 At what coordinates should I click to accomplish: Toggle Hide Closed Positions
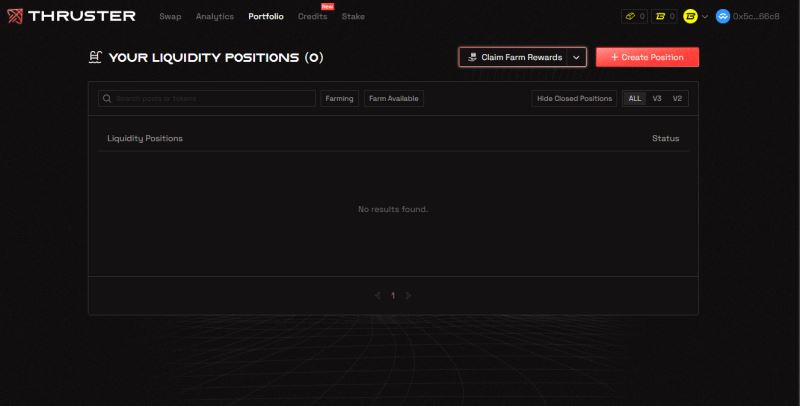pyautogui.click(x=574, y=99)
